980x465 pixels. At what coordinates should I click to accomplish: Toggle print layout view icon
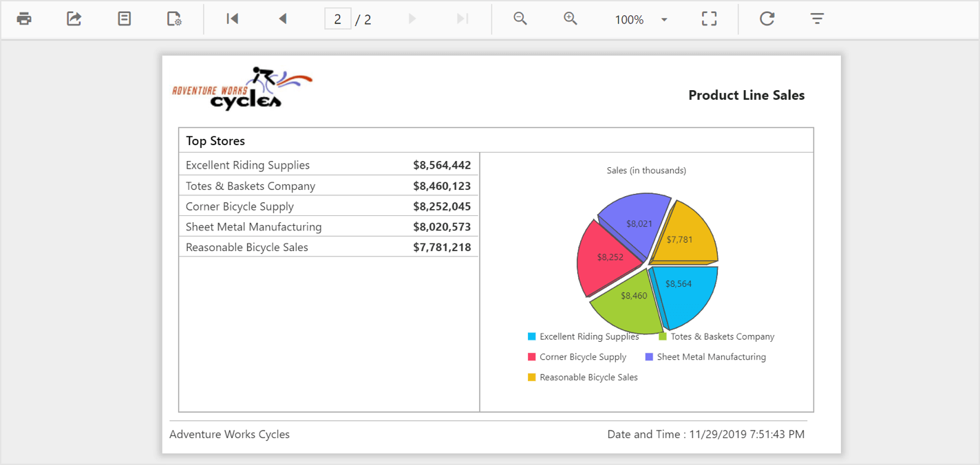point(124,19)
